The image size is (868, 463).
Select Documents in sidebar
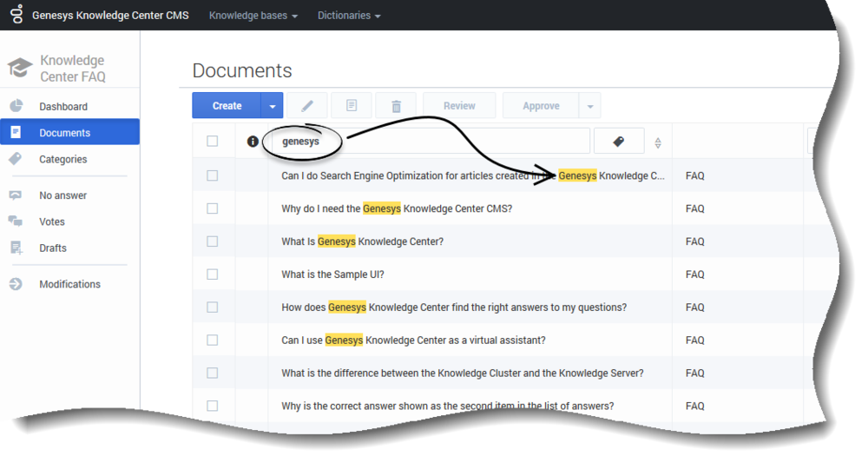click(69, 132)
